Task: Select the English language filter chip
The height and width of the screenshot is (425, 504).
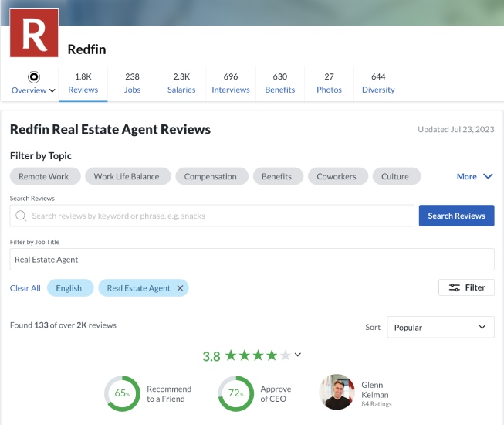Action: [x=70, y=288]
